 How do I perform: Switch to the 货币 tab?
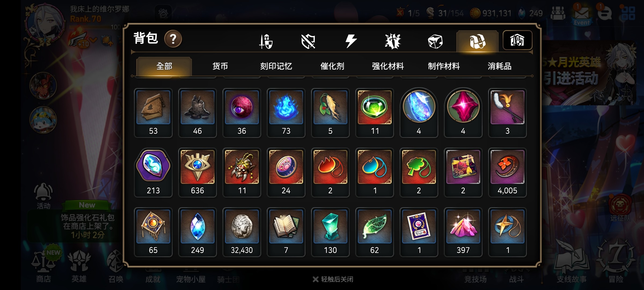[220, 66]
